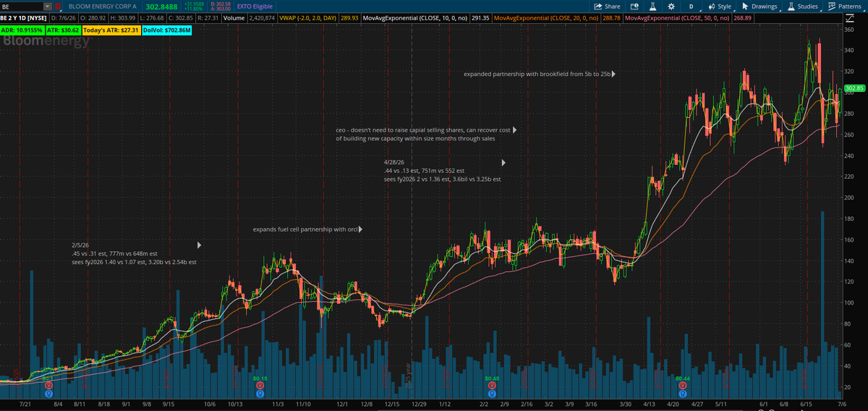Click the brookfield partnership note arrow marker
This screenshot has height=411, width=868.
[613, 74]
